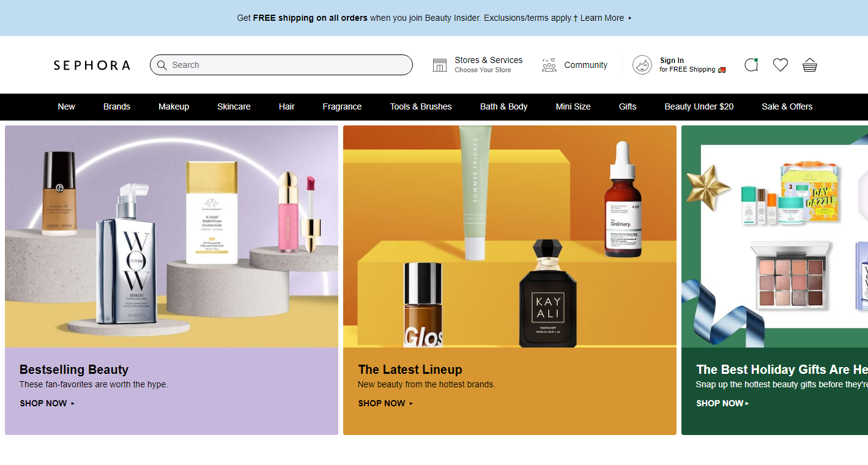Click the Sephora logo
Viewport: 868px width, 465px height.
(x=92, y=65)
